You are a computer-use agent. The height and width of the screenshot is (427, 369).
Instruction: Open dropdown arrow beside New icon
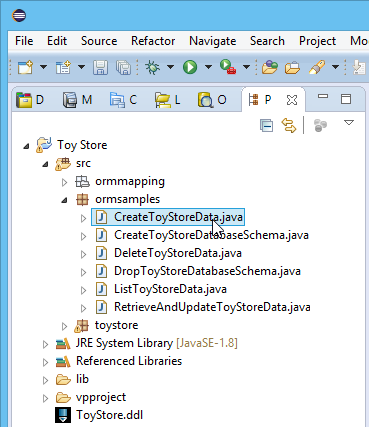pyautogui.click(x=43, y=67)
